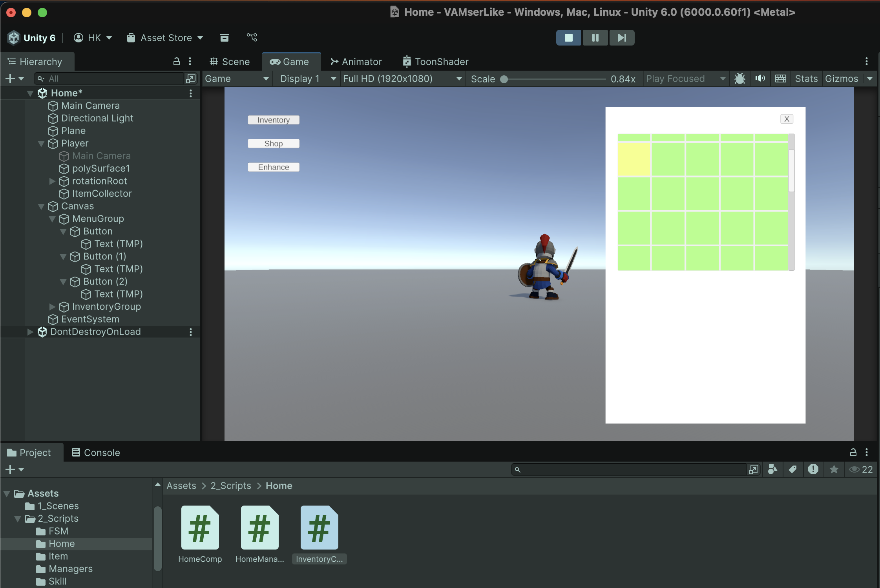Open the Console tab
Viewport: 880px width, 588px height.
pos(96,453)
